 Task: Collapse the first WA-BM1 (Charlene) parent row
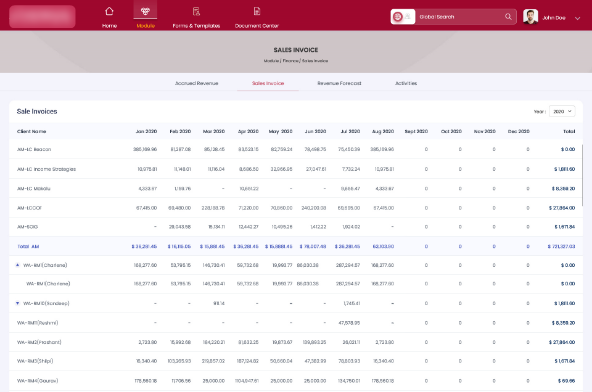click(x=17, y=265)
